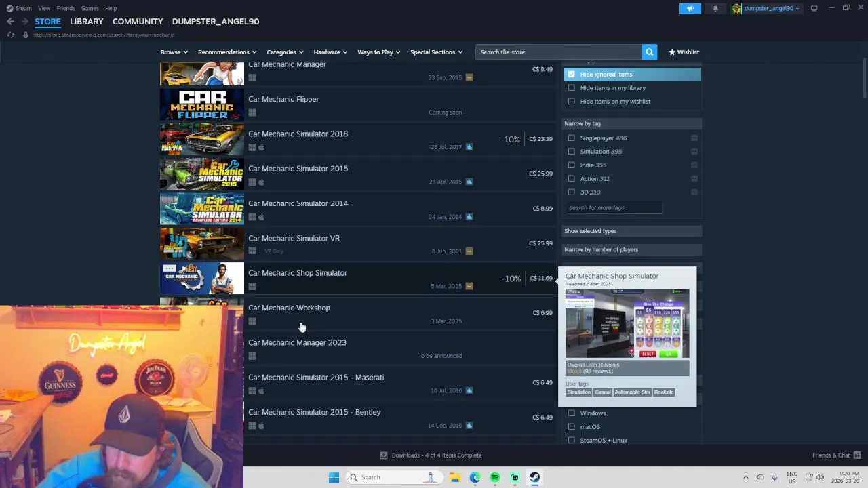Expand the Special Sections dropdown
This screenshot has width=868, height=488.
point(436,52)
